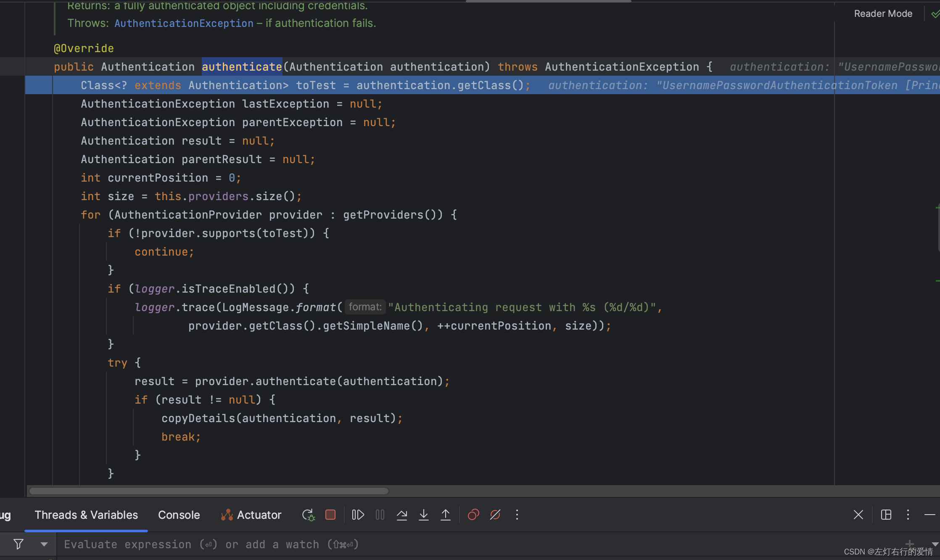Add expression as a watch
The height and width of the screenshot is (560, 940).
[910, 543]
